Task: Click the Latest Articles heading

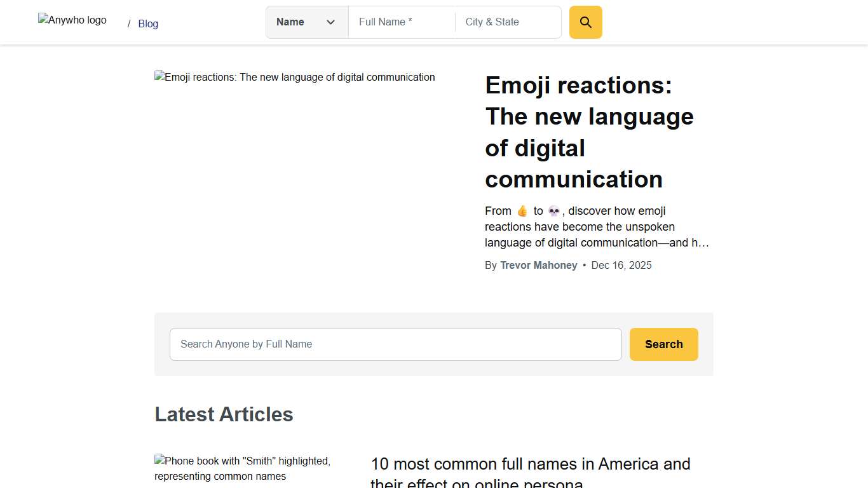Action: [224, 414]
